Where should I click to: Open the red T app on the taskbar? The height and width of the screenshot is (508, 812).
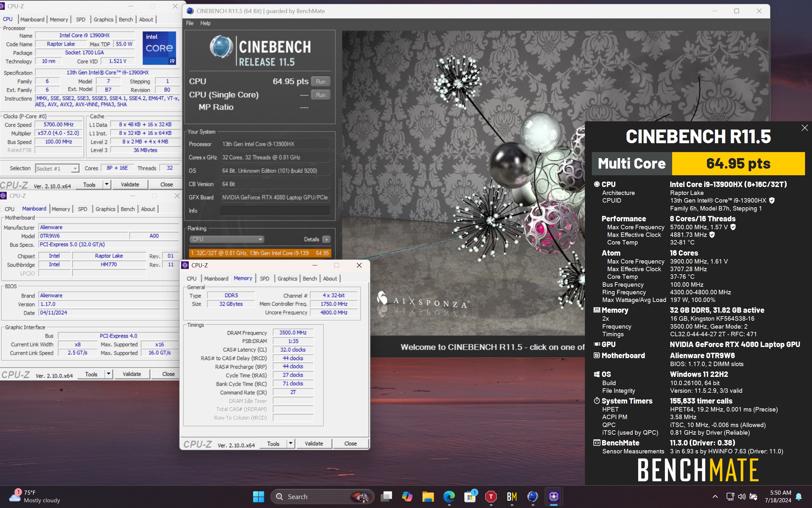pyautogui.click(x=491, y=496)
